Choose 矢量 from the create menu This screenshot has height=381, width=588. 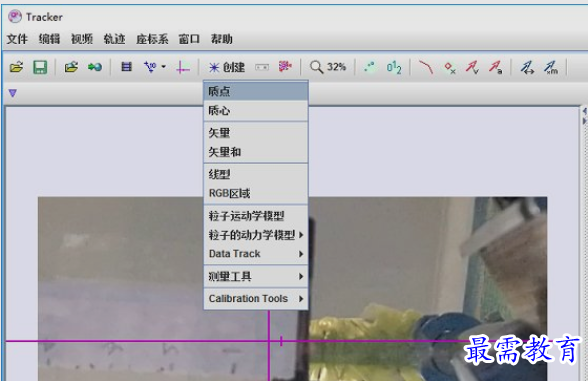[256, 133]
